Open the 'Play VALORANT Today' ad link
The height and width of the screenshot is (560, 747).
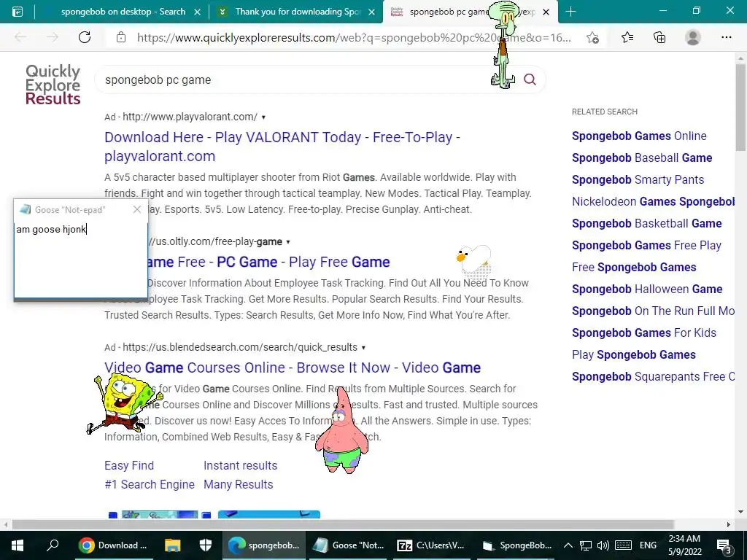(x=282, y=147)
